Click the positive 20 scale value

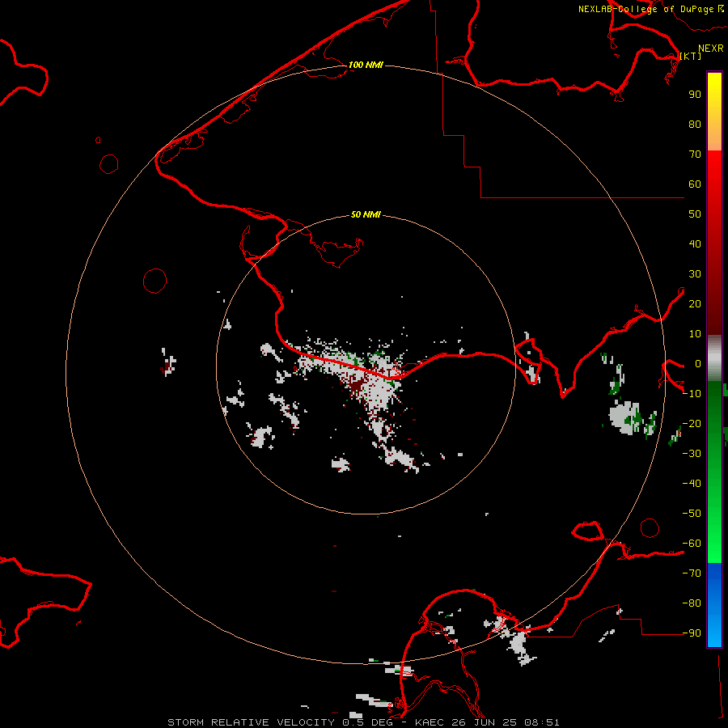click(695, 303)
